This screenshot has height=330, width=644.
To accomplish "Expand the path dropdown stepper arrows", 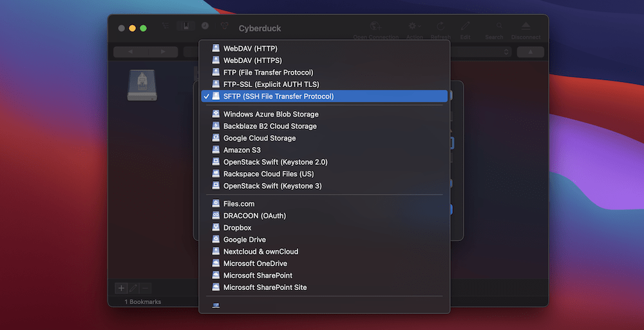I will 506,52.
